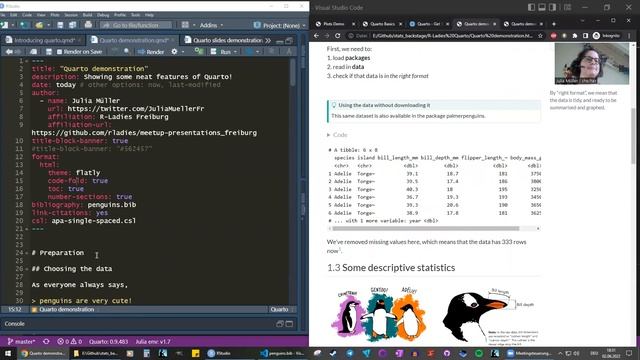
Task: Click the back navigation arrow in RStudio editor
Action: click(x=9, y=52)
